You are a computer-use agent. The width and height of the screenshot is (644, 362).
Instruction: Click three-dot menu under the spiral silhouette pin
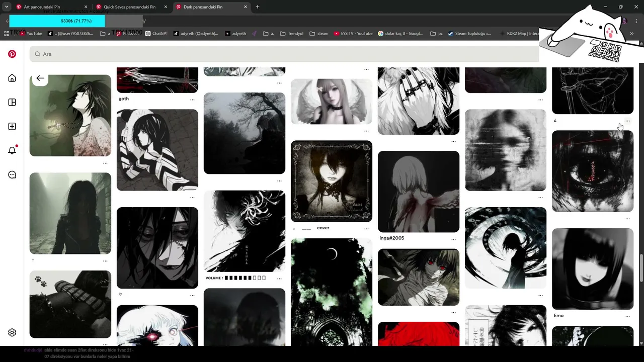point(540,296)
